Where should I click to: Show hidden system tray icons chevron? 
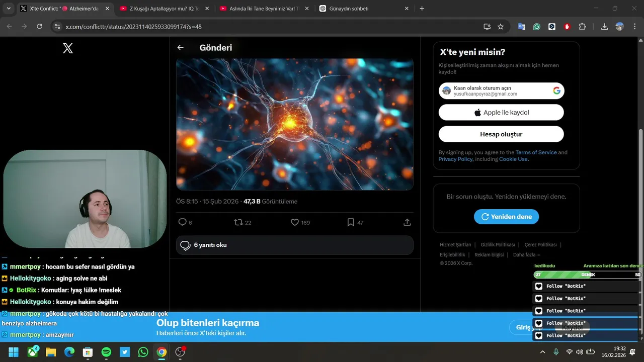[542, 352]
